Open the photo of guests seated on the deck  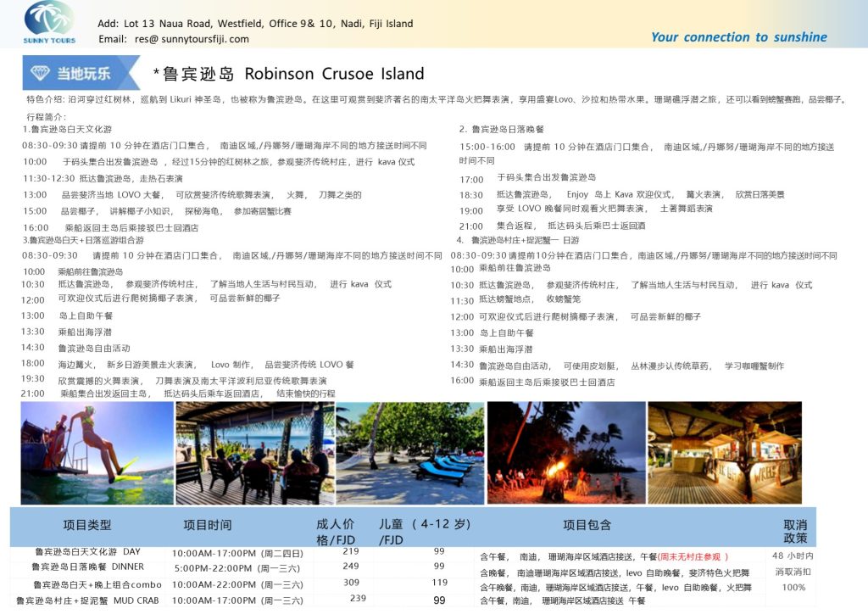click(x=254, y=453)
